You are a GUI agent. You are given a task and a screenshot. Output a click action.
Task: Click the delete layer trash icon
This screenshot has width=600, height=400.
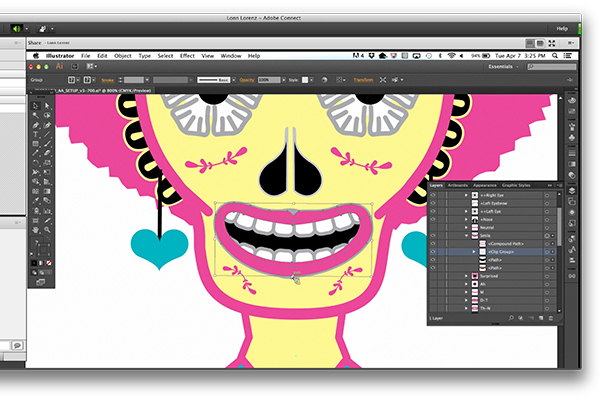pos(551,317)
